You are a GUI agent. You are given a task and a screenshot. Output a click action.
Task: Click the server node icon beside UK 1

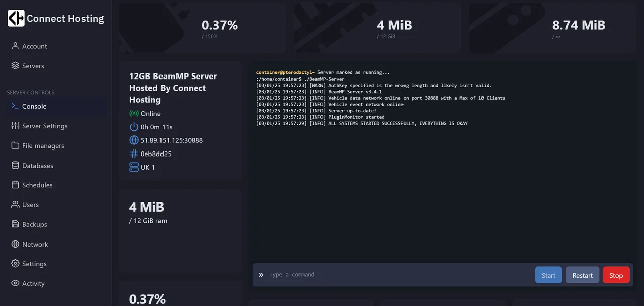(134, 167)
